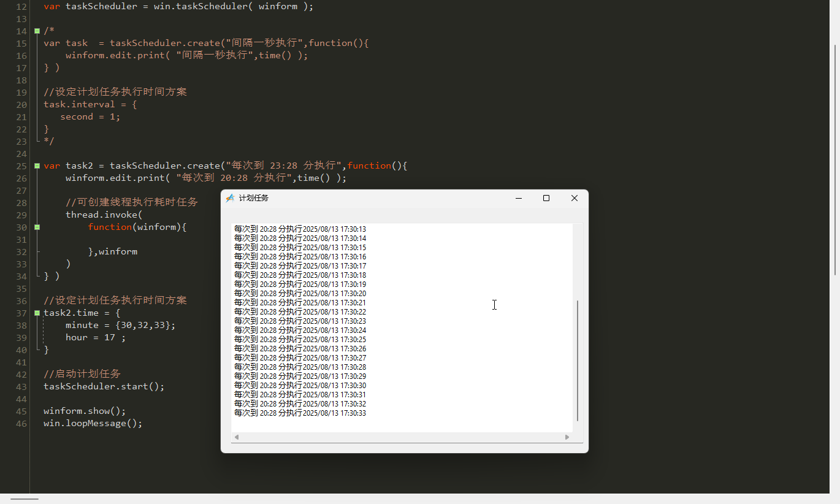Screen dimensions: 840x504
Task: Click the 计划任务 window title text
Action: pos(254,198)
